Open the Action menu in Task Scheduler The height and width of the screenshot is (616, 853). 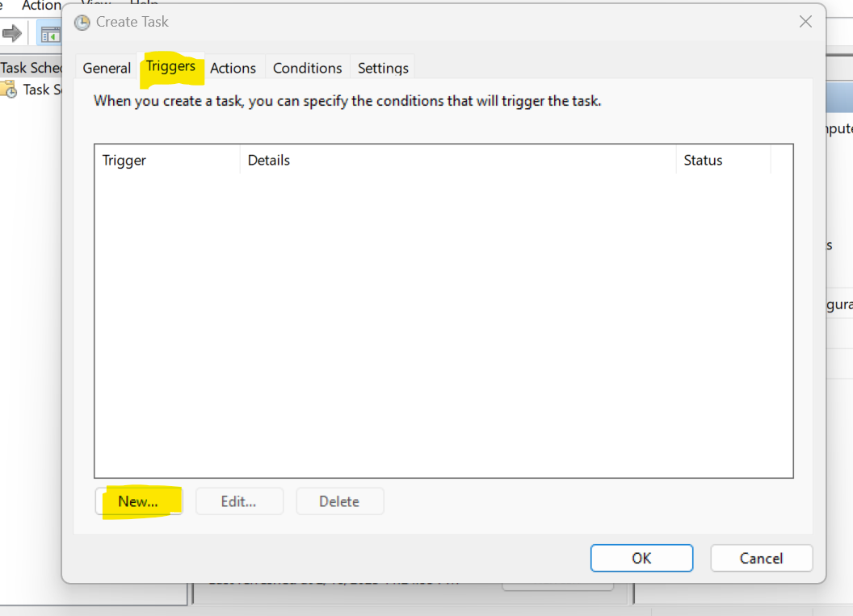(41, 6)
